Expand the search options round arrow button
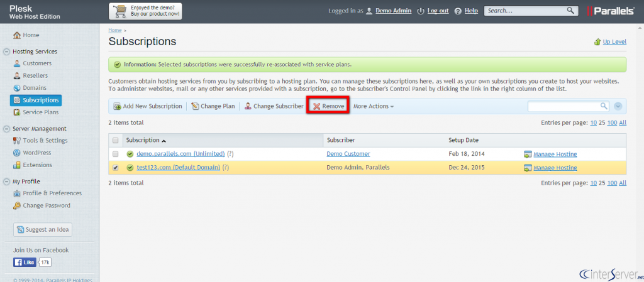Screen dimensions: 644x282 coord(618,106)
